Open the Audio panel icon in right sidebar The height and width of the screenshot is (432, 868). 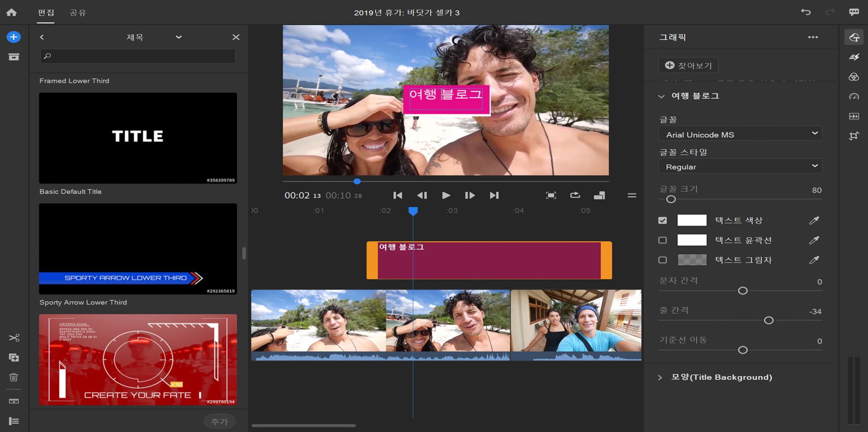(x=854, y=116)
